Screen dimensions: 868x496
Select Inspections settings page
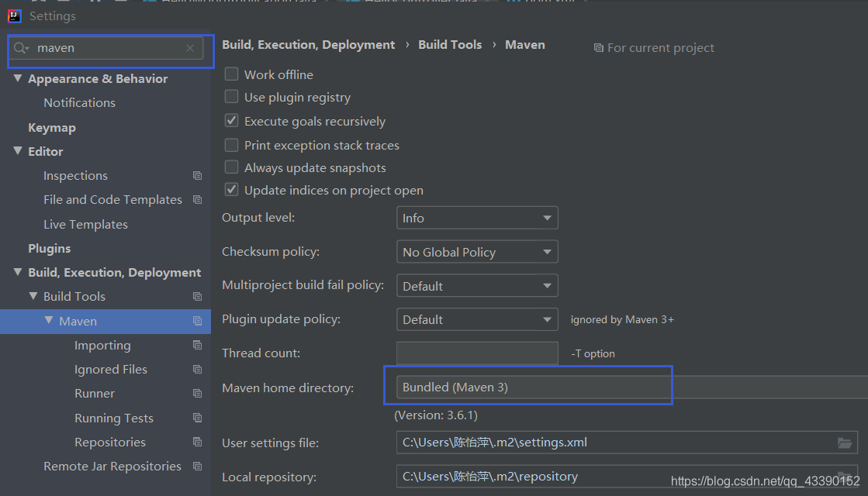[75, 176]
